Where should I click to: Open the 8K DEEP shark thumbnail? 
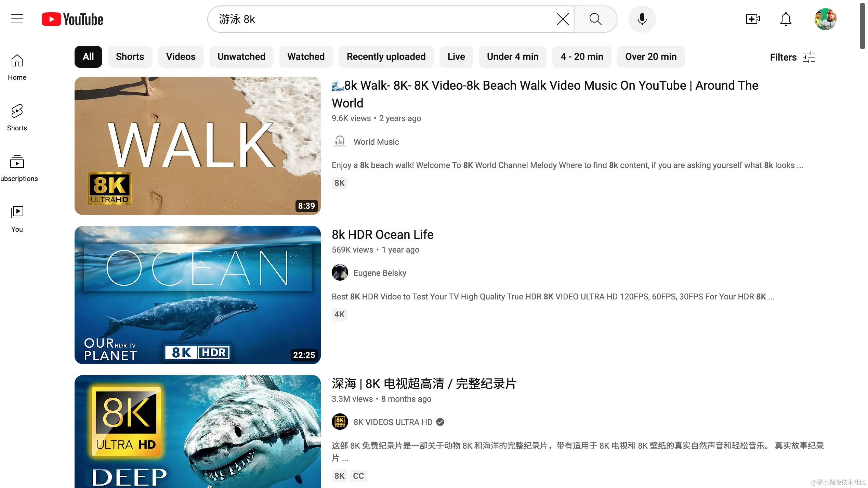pos(198,432)
